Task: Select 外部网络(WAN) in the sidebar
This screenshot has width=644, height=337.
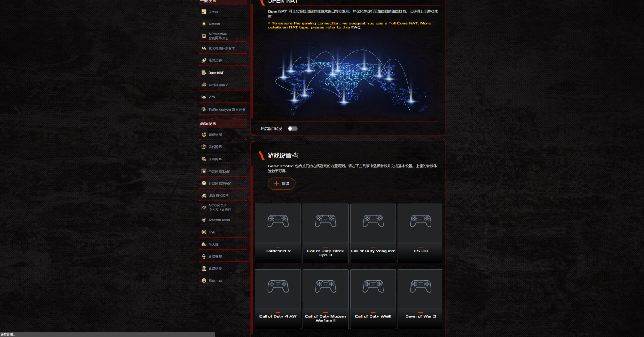Action: point(220,183)
